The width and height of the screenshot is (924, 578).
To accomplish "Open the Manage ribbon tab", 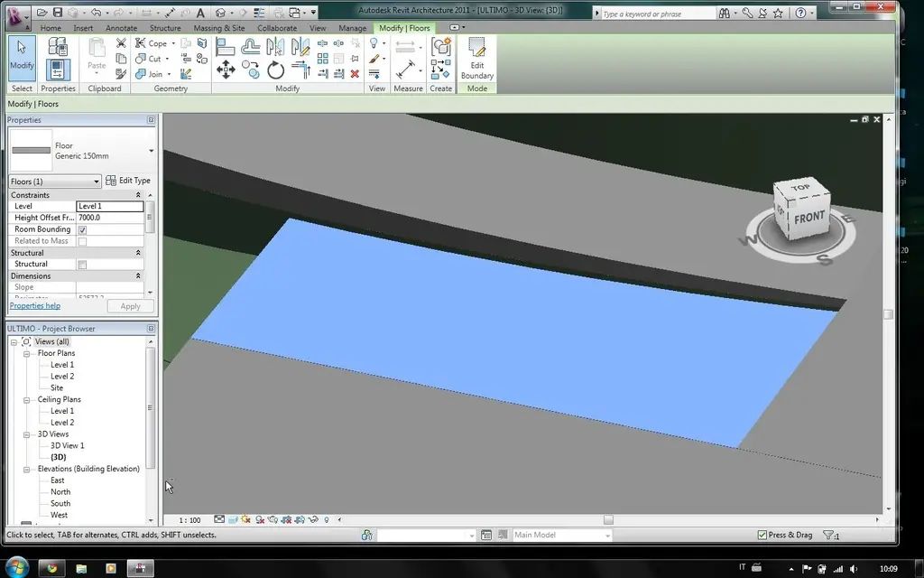I will (353, 28).
